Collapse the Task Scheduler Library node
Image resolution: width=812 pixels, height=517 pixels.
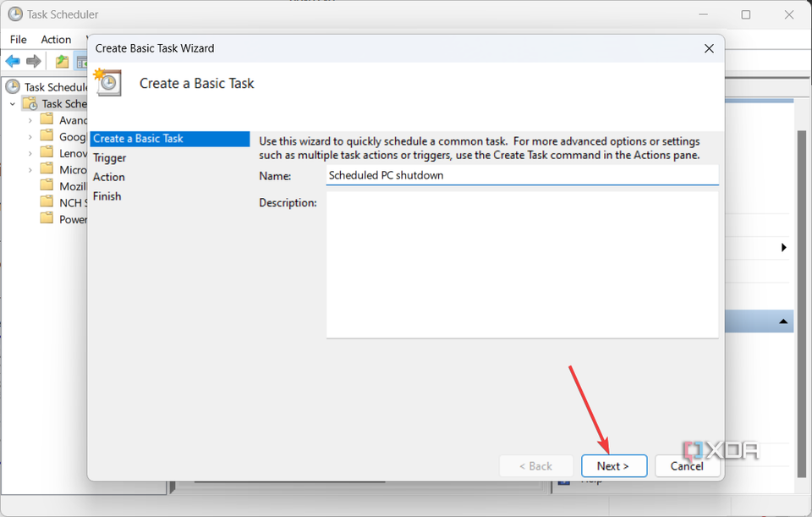12,103
